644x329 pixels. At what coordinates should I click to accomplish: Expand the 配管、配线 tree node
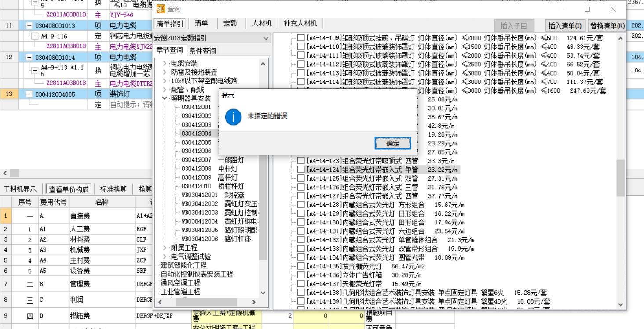[x=165, y=90]
